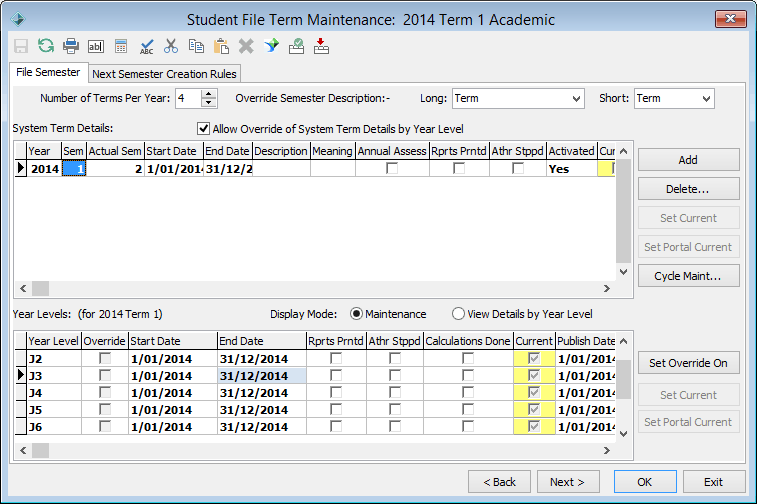757x504 pixels.
Task: Select the Maintenance display mode radio
Action: pos(356,314)
